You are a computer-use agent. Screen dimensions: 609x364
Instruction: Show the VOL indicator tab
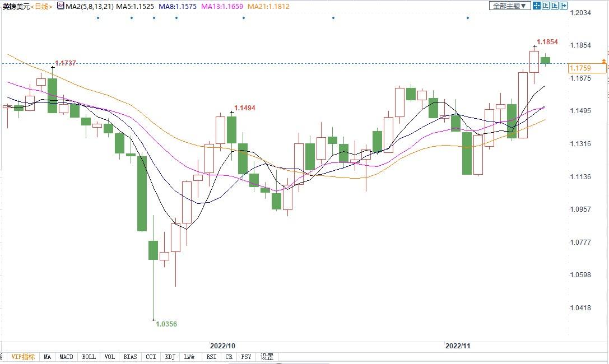coord(110,357)
